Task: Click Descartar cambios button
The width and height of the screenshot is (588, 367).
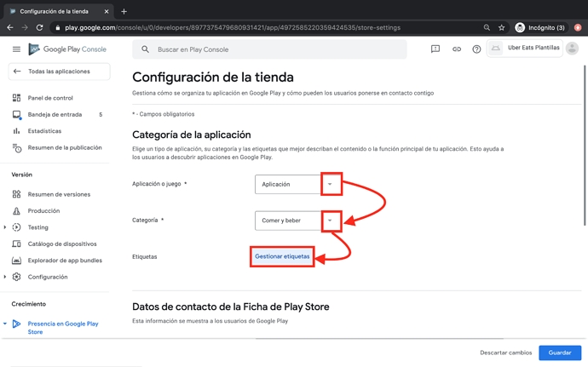Action: pyautogui.click(x=505, y=353)
